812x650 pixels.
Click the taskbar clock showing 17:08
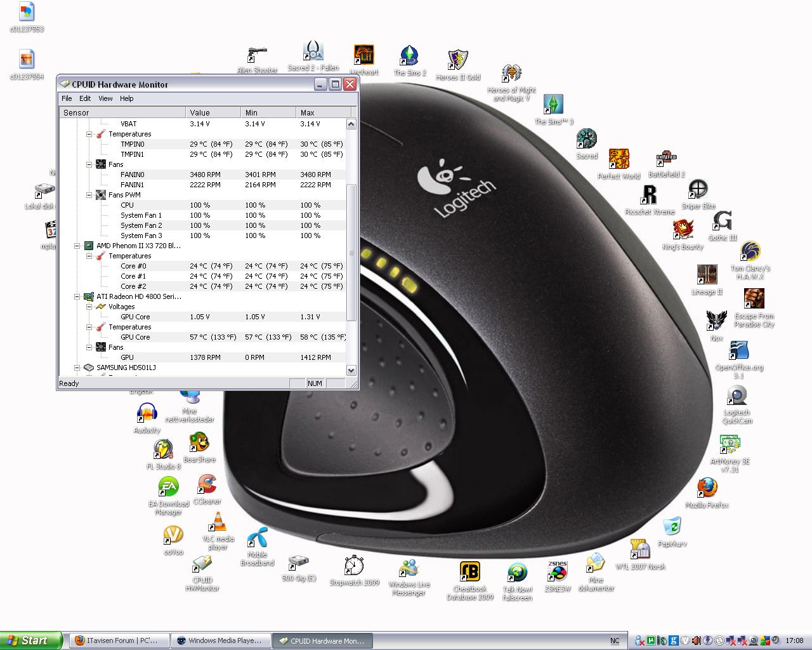point(794,640)
